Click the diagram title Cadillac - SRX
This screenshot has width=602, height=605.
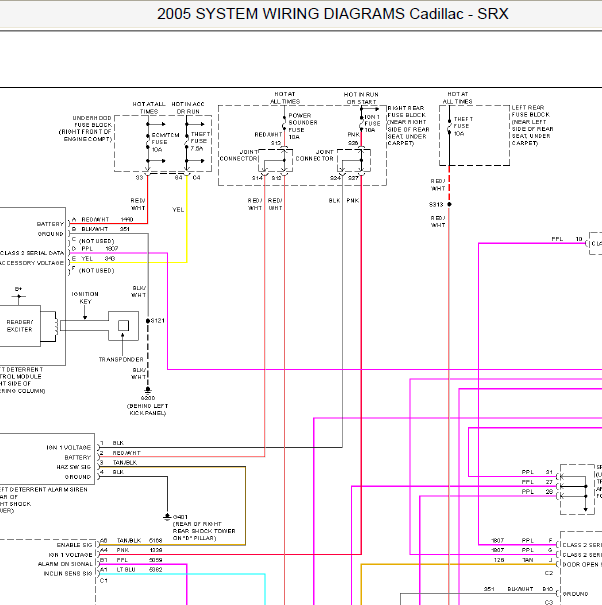(459, 14)
